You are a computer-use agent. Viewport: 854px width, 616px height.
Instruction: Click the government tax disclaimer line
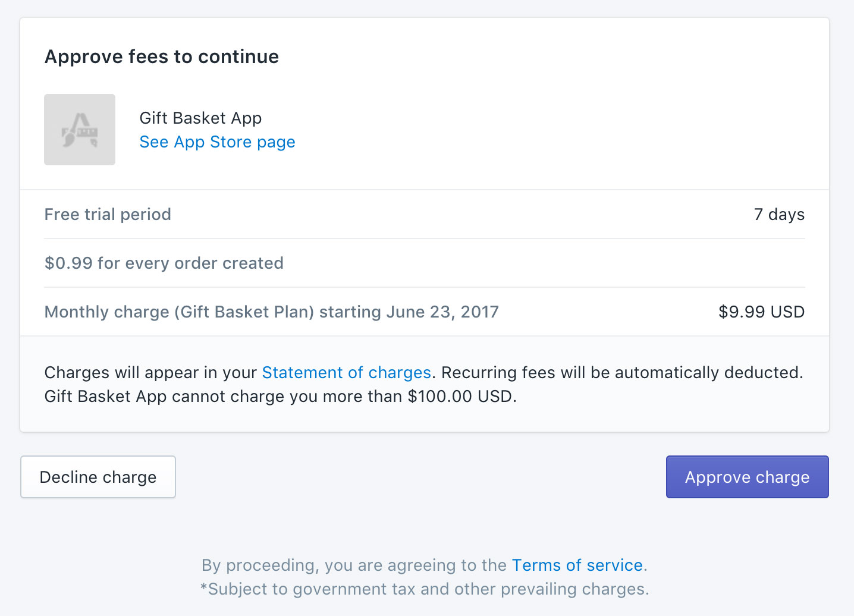[425, 589]
